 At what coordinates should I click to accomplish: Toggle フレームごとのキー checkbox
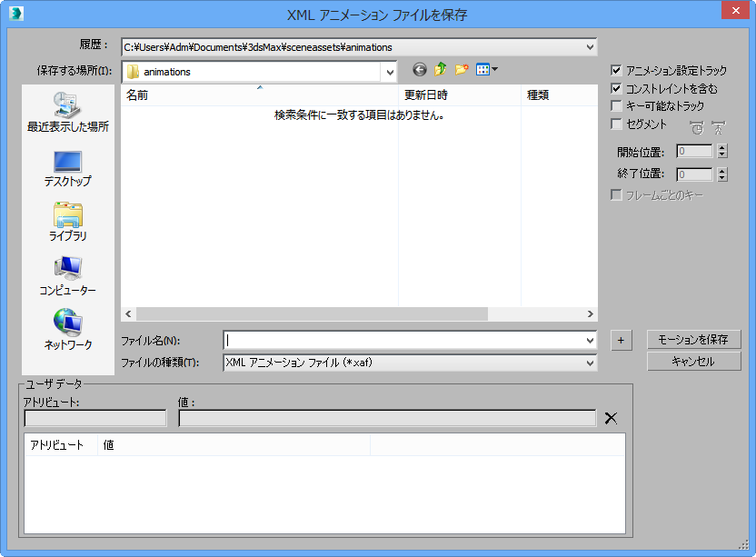click(616, 194)
